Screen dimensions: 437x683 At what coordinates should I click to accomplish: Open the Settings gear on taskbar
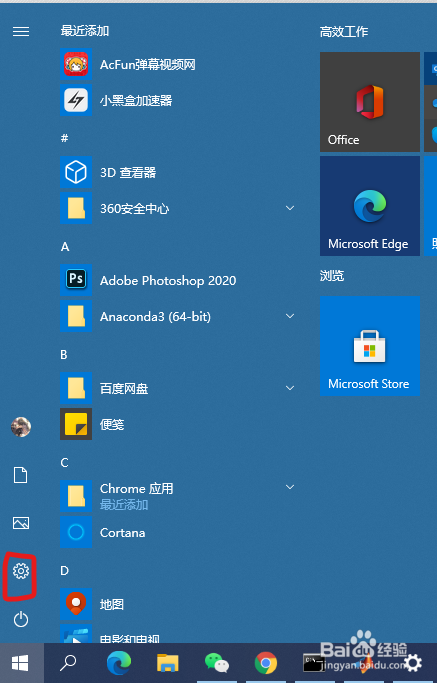click(413, 663)
